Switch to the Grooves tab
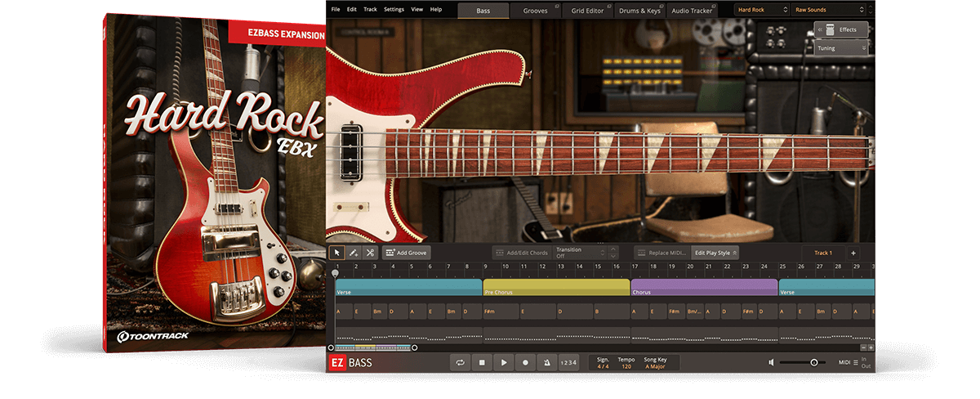 click(535, 10)
